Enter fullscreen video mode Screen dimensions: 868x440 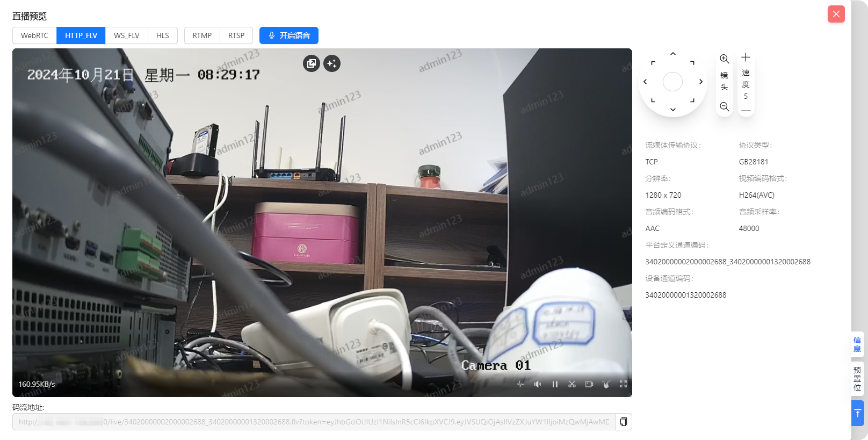pos(624,384)
